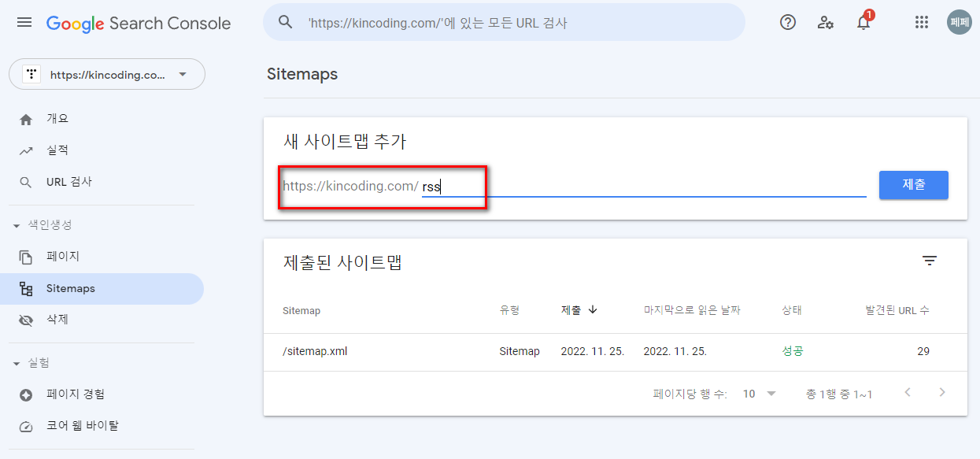This screenshot has height=459, width=980.
Task: Click the 성공 status cell
Action: click(793, 351)
